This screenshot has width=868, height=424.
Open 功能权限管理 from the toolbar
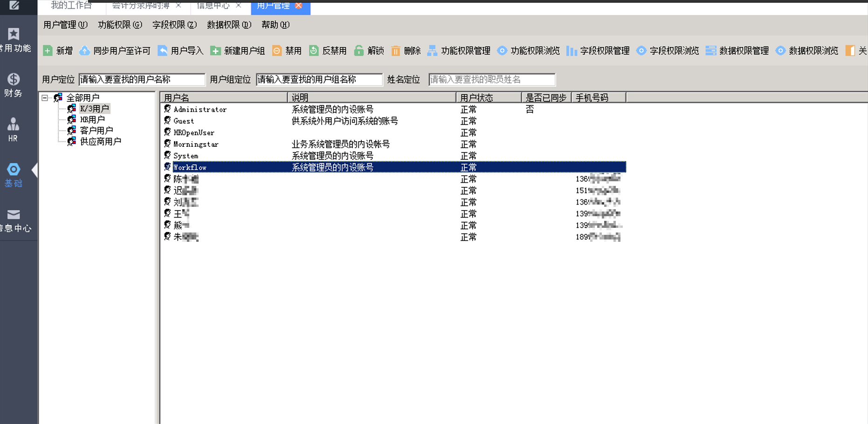coord(459,51)
